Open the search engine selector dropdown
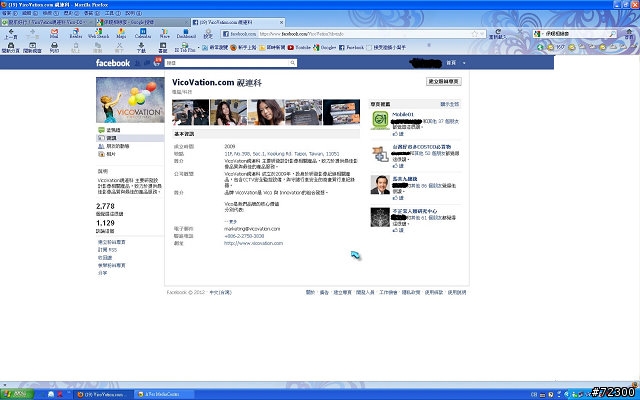 pyautogui.click(x=539, y=34)
